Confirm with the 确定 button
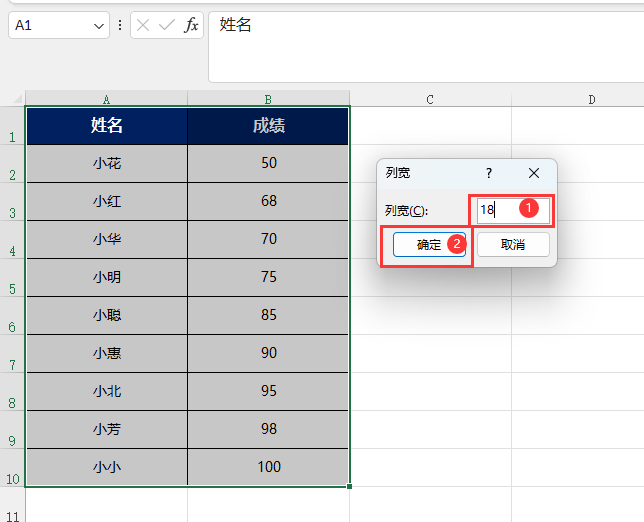The image size is (644, 522). [x=429, y=245]
